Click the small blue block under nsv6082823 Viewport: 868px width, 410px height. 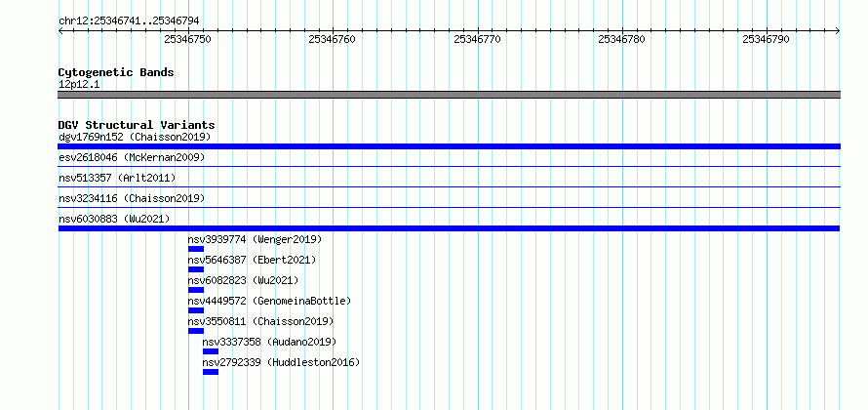click(x=196, y=290)
